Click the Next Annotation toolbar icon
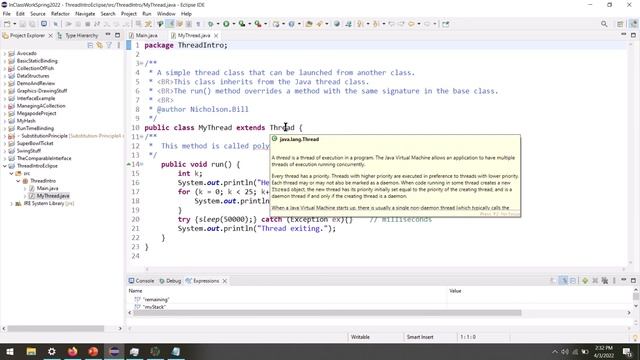 pyautogui.click(x=360, y=24)
